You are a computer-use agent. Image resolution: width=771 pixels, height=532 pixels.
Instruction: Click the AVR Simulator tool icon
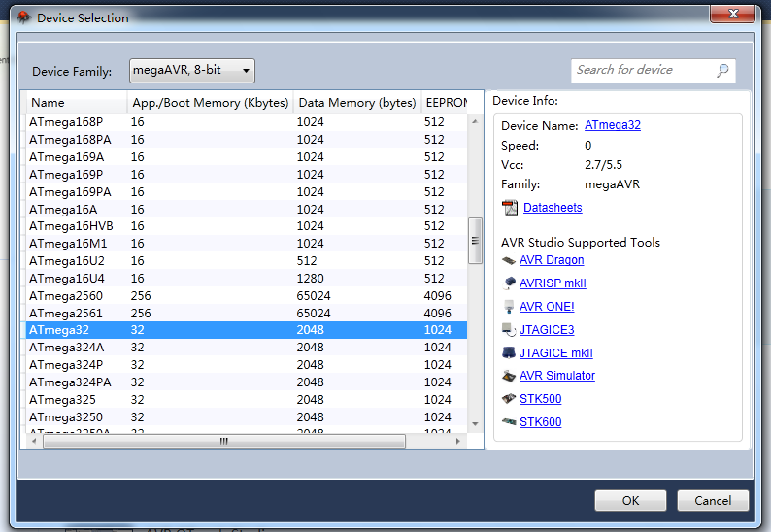coord(509,376)
